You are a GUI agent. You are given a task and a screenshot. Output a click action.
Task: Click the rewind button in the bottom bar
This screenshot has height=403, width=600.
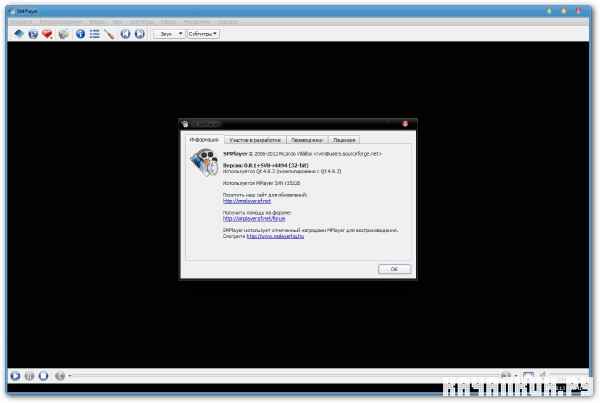pyautogui.click(x=60, y=376)
